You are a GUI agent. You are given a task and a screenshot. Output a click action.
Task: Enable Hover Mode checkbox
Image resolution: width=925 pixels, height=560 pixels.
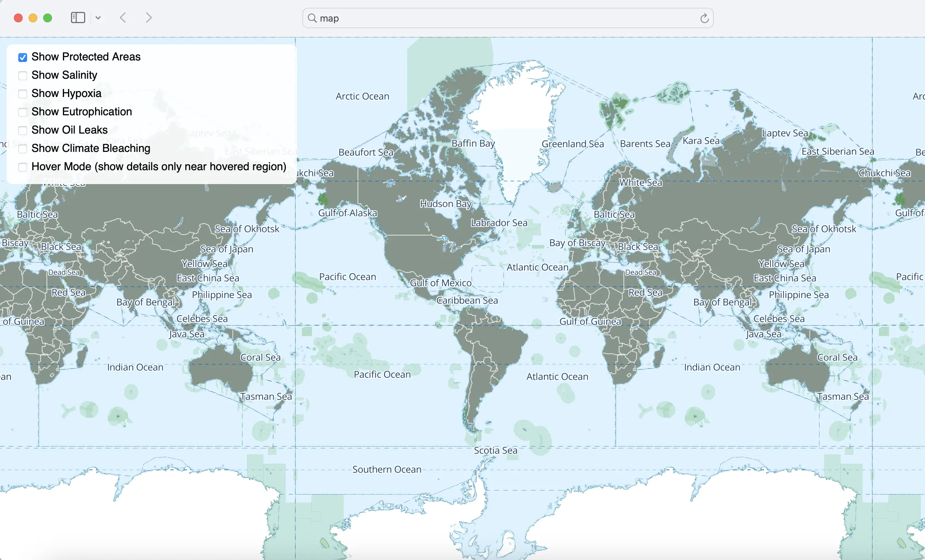coord(23,167)
